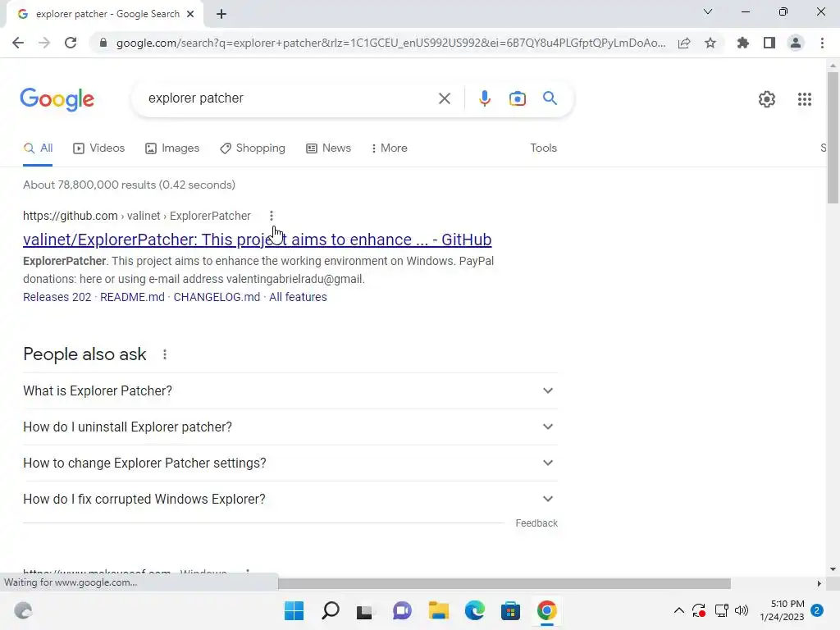Image resolution: width=840 pixels, height=630 pixels.
Task: Open File Explorer from taskbar
Action: point(438,610)
